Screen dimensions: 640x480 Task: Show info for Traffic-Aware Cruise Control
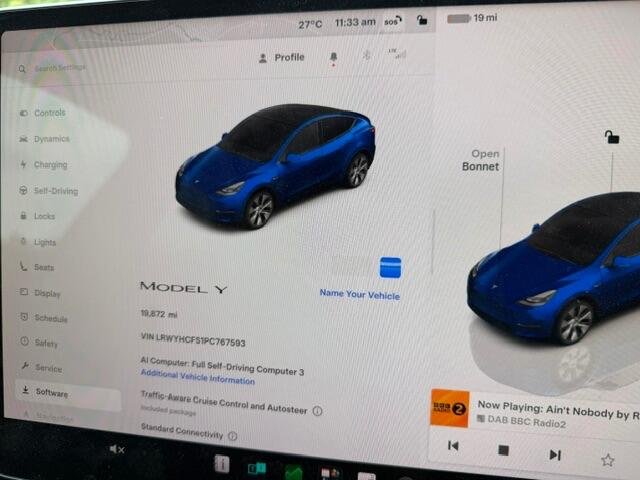(x=317, y=411)
